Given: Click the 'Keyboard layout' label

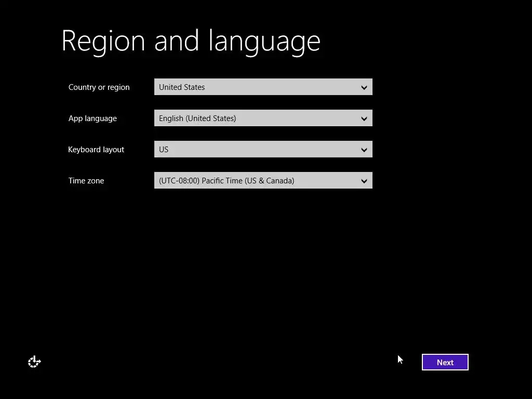Looking at the screenshot, I should pos(96,150).
